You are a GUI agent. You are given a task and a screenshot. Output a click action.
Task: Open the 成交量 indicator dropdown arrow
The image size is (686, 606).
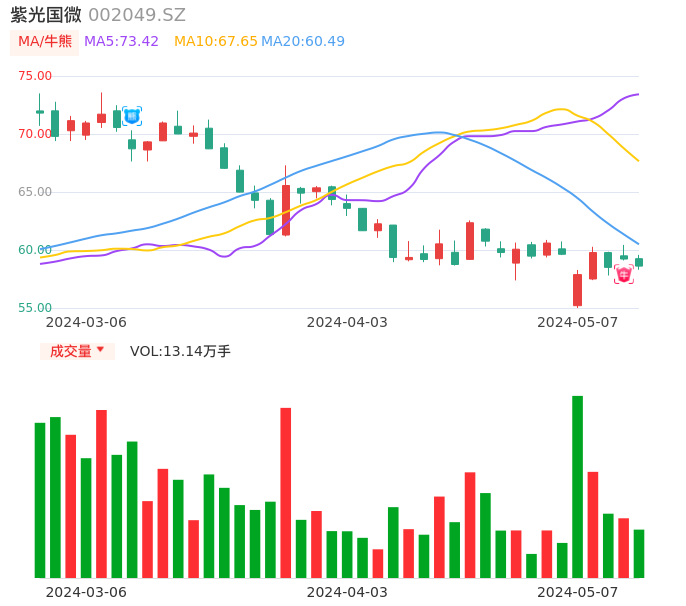point(100,350)
